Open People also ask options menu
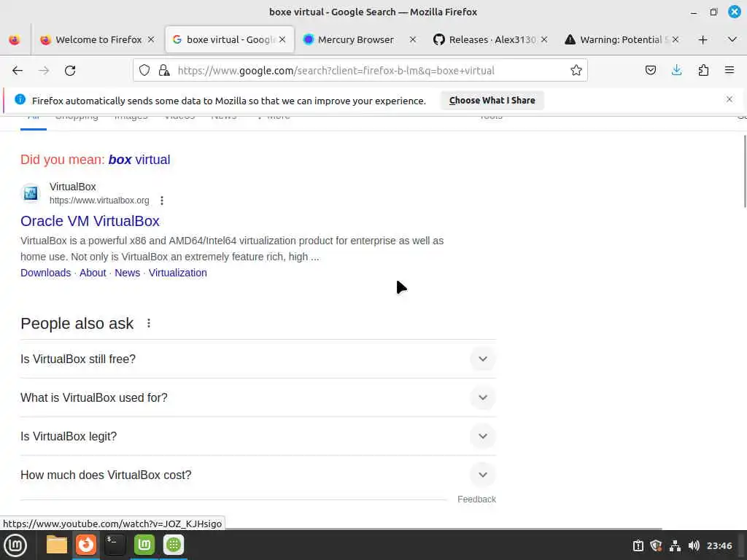This screenshot has width=747, height=560. (149, 323)
